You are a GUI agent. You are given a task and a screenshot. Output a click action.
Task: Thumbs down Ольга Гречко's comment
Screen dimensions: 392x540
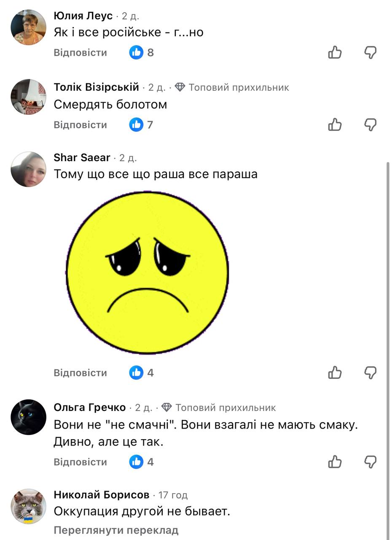[370, 462]
